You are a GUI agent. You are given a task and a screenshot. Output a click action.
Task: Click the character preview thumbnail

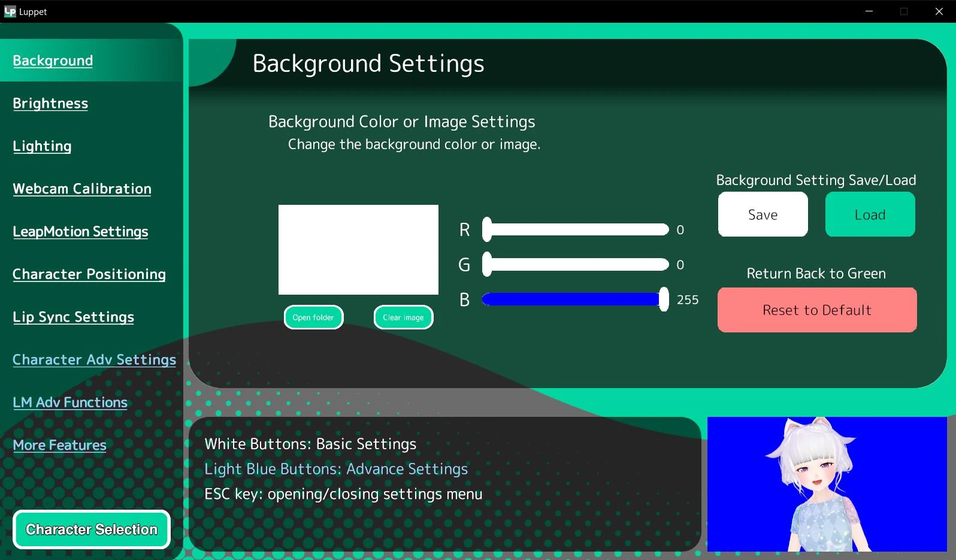[827, 484]
